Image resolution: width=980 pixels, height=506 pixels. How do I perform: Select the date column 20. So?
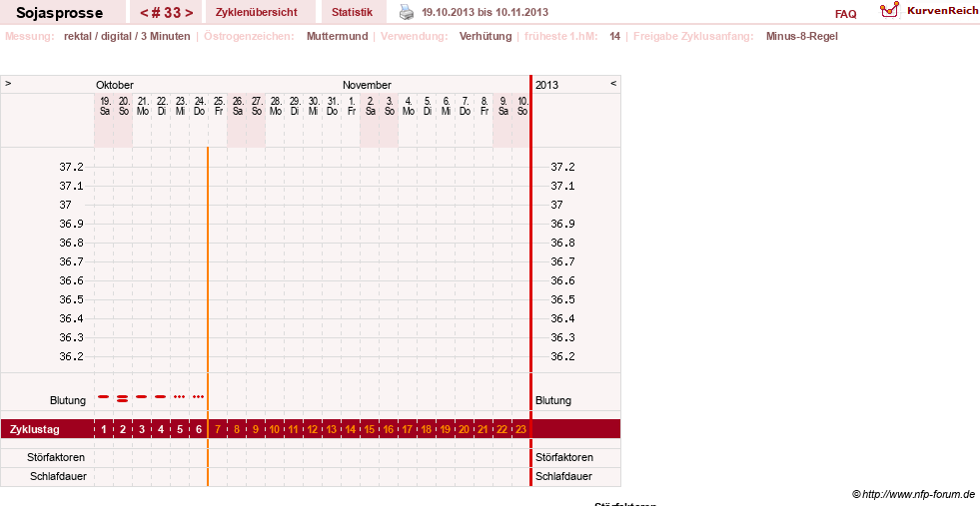[x=124, y=106]
